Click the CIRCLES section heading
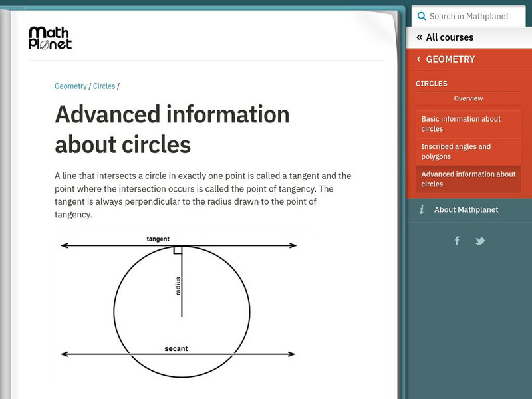532x399 pixels. click(432, 84)
